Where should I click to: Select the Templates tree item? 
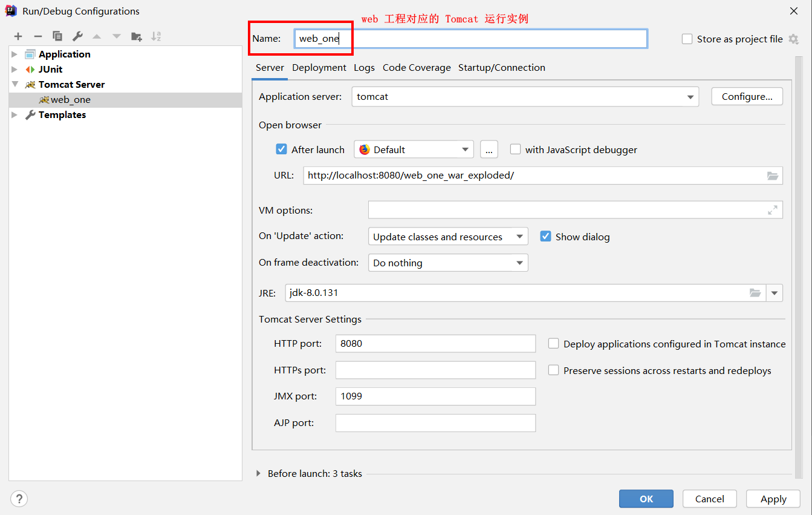coord(125,115)
